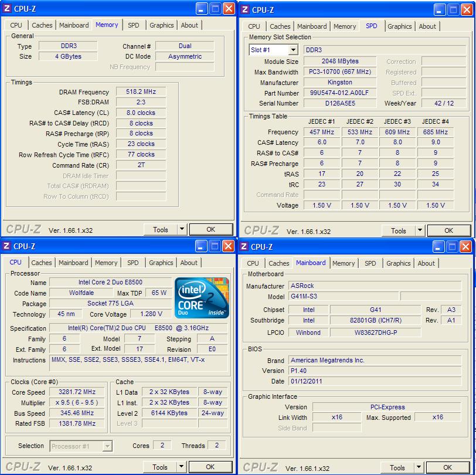Image resolution: width=476 pixels, height=475 pixels.
Task: Click OK in the CPU window
Action: point(210,467)
